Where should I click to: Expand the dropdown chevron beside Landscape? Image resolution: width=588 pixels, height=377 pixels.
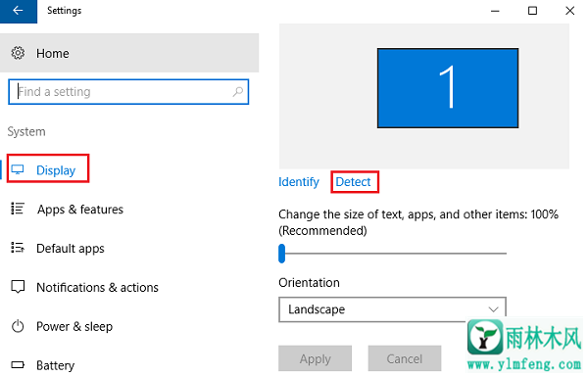pyautogui.click(x=493, y=309)
